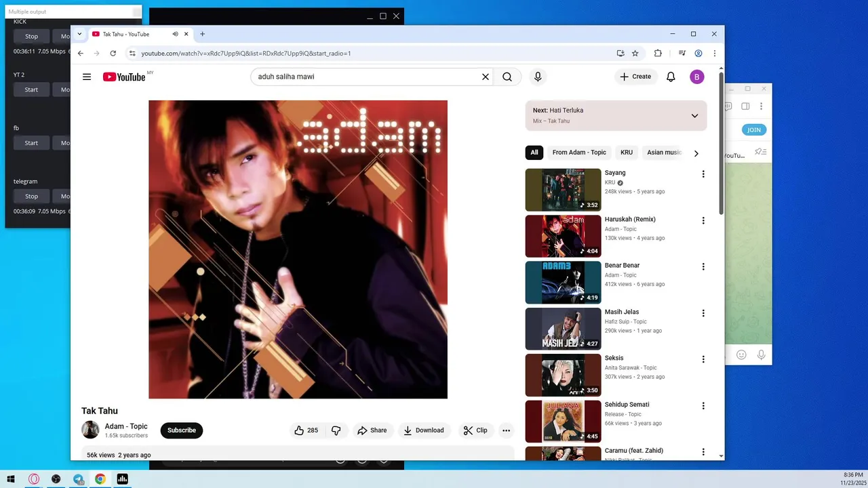Open the Create button

click(635, 77)
